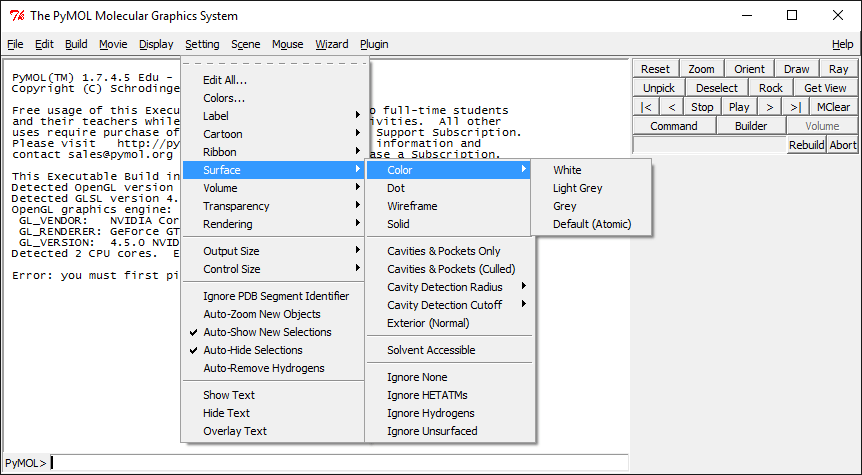The width and height of the screenshot is (862, 475).
Task: Stop movie playback
Action: point(702,107)
